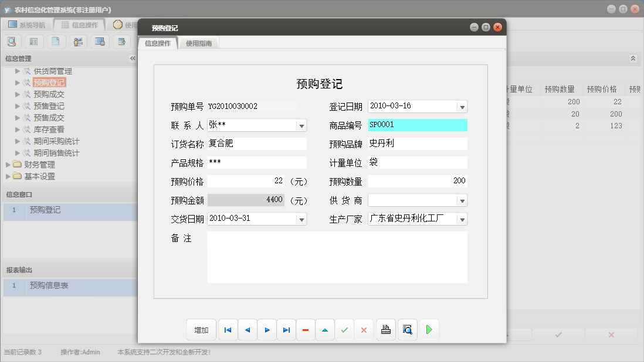Jump to the first record

(228, 329)
